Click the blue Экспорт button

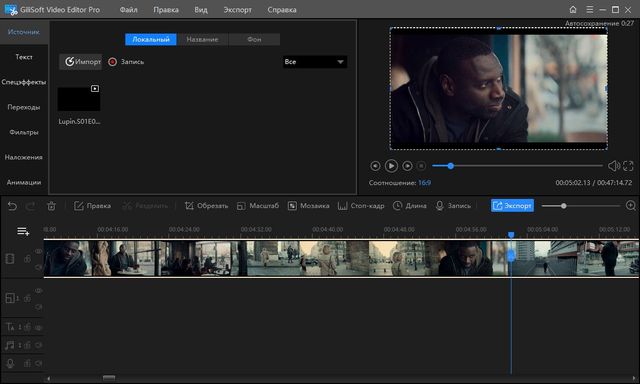[x=512, y=206]
